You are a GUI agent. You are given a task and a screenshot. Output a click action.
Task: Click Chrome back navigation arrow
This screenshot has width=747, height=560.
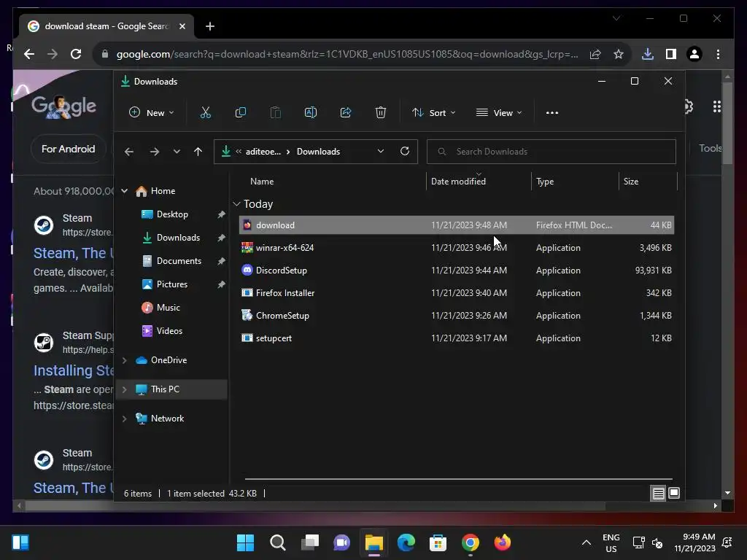pyautogui.click(x=29, y=54)
